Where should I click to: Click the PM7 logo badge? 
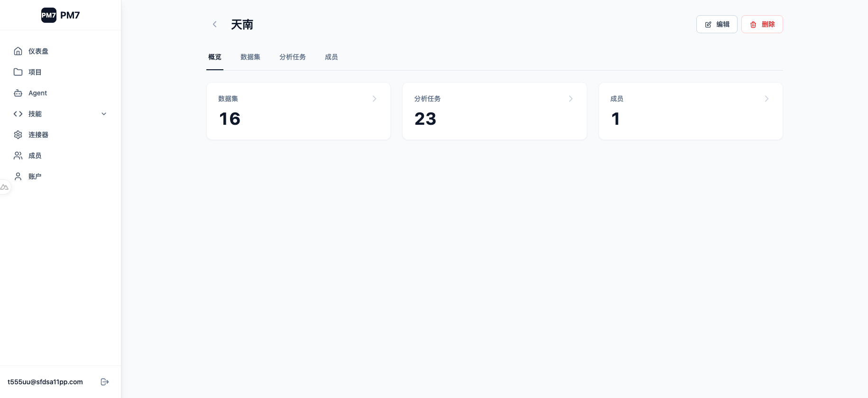point(49,15)
